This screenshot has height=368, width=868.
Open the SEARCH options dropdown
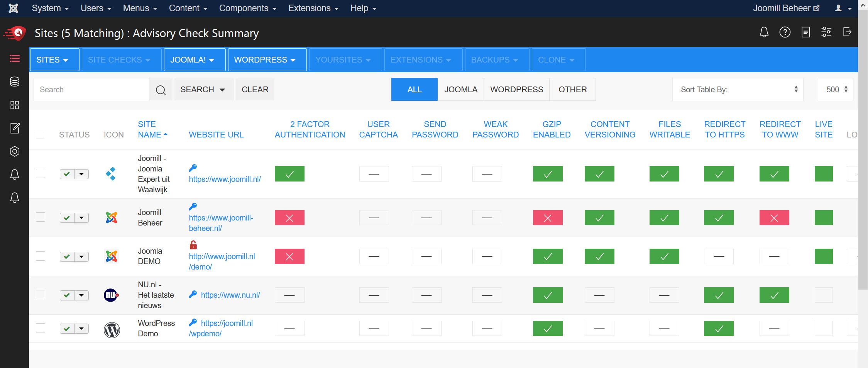point(203,90)
